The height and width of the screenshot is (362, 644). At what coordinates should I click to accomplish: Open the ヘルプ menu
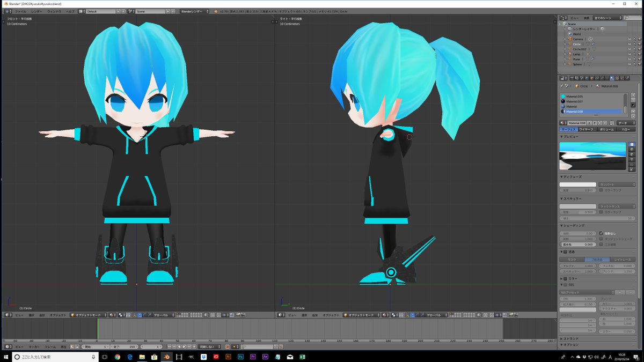point(70,11)
